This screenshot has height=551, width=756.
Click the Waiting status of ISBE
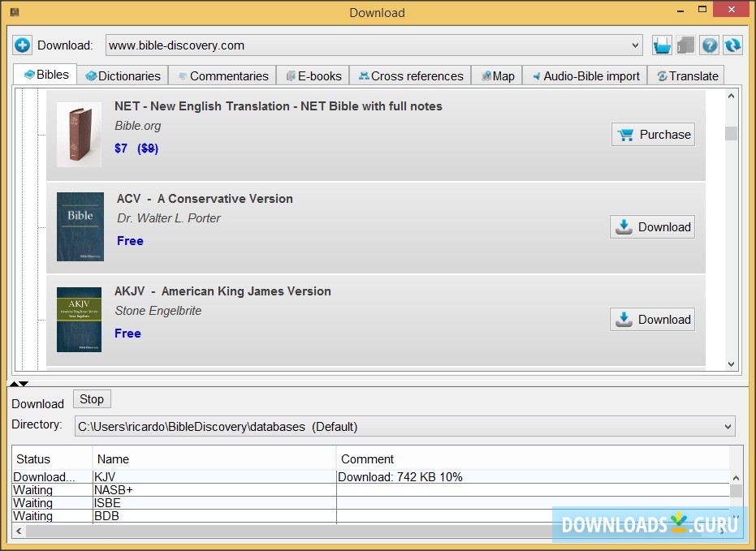point(32,503)
